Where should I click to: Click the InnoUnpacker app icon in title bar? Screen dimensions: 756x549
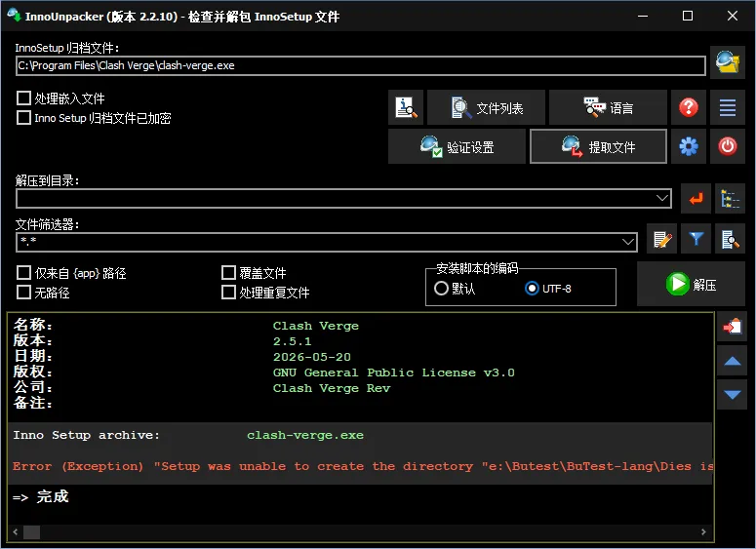[x=14, y=16]
